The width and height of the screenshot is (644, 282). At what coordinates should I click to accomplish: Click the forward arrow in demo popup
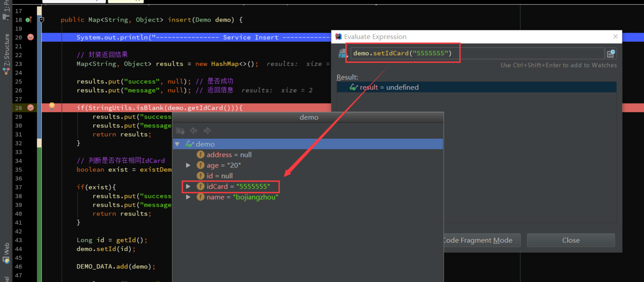(x=207, y=130)
